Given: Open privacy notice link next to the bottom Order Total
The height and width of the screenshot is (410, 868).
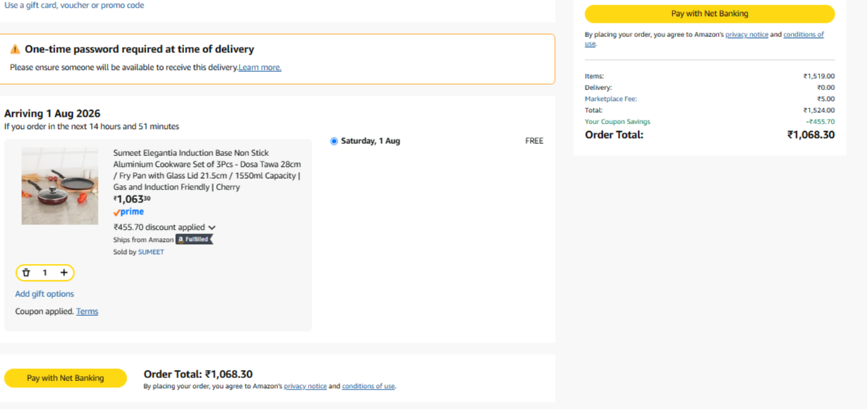Looking at the screenshot, I should tap(305, 387).
